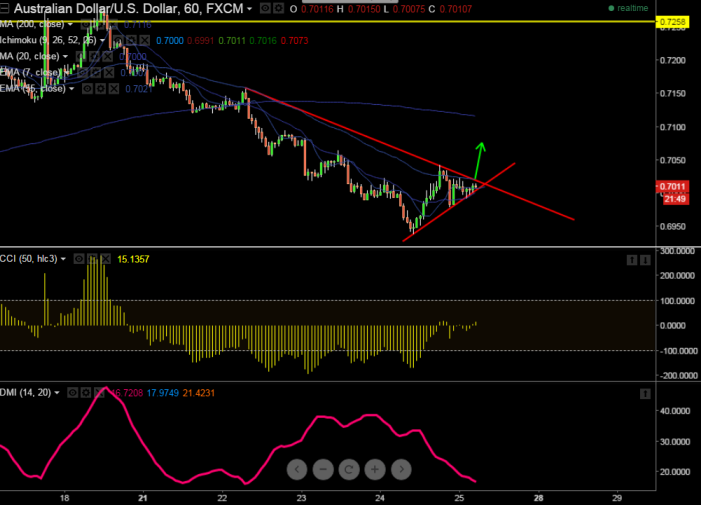Click the MA (200, close) legend label
Viewport: 701px width, 505px height.
pyautogui.click(x=32, y=24)
